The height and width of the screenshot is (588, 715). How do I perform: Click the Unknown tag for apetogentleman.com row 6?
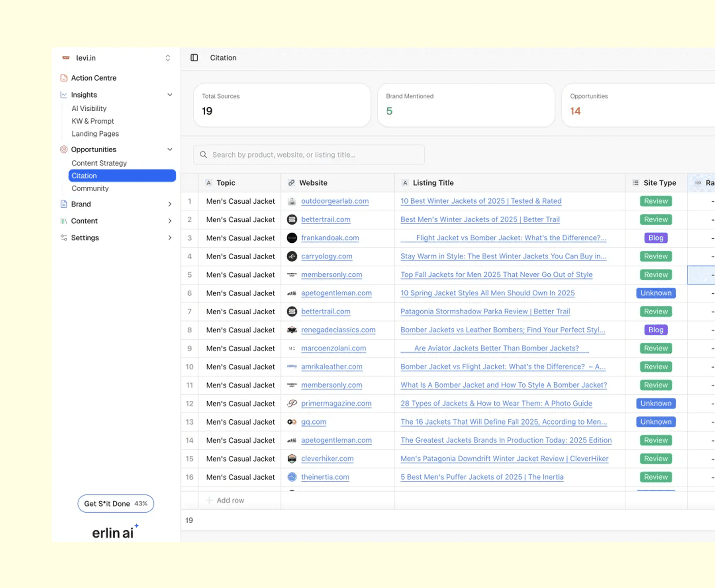point(656,293)
